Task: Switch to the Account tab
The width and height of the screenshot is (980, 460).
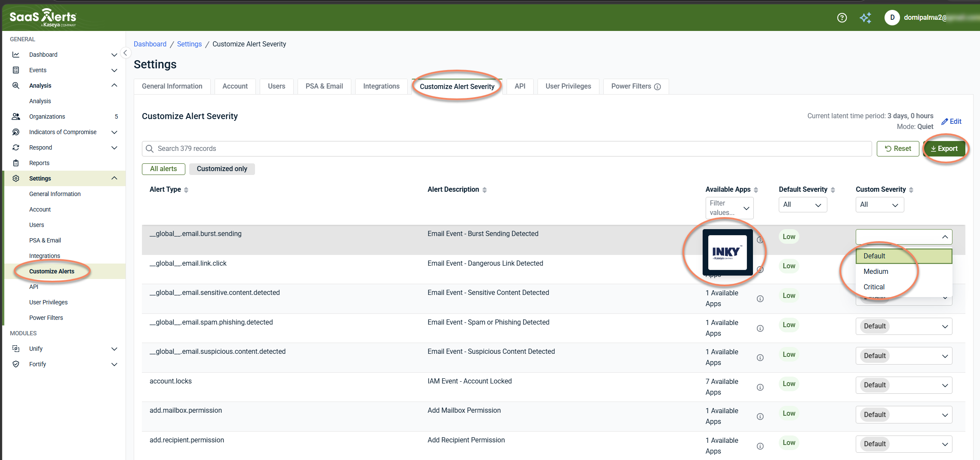Action: click(x=235, y=86)
